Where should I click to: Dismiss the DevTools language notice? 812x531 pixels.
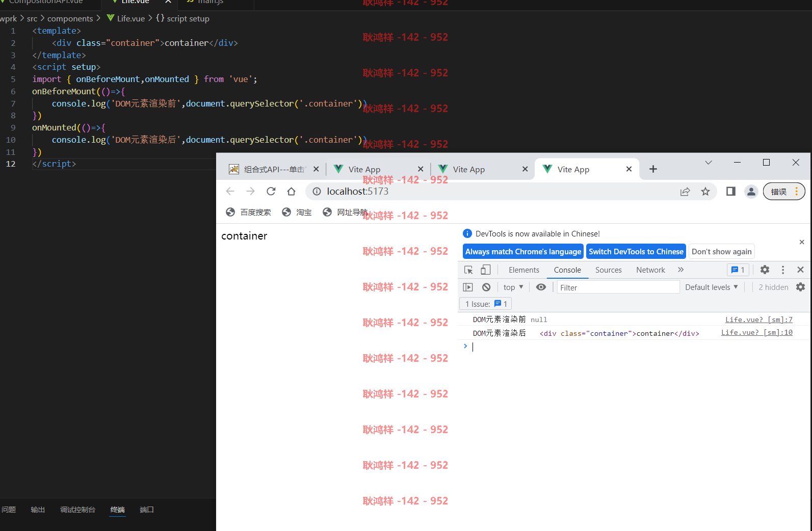(x=802, y=242)
